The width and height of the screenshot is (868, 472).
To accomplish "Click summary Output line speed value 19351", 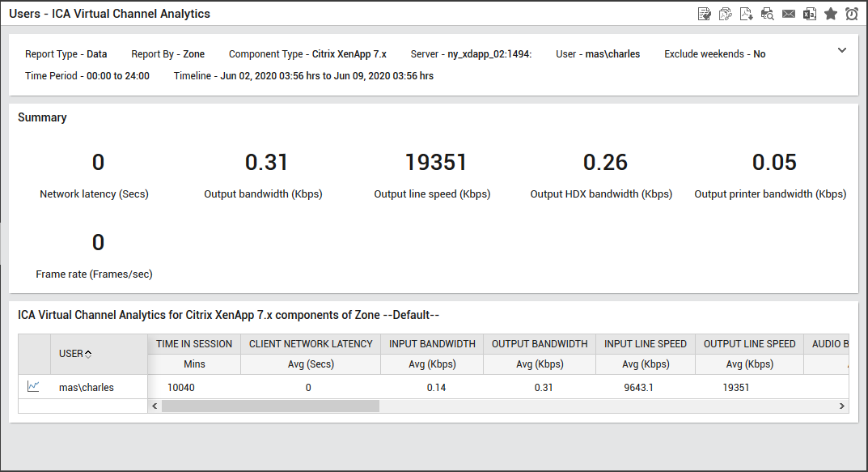I will (x=436, y=162).
